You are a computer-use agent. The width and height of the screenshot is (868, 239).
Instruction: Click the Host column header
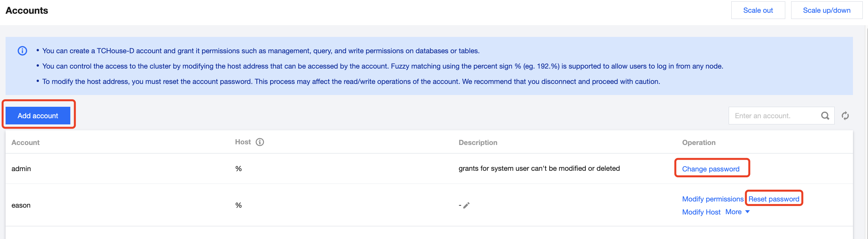[243, 142]
